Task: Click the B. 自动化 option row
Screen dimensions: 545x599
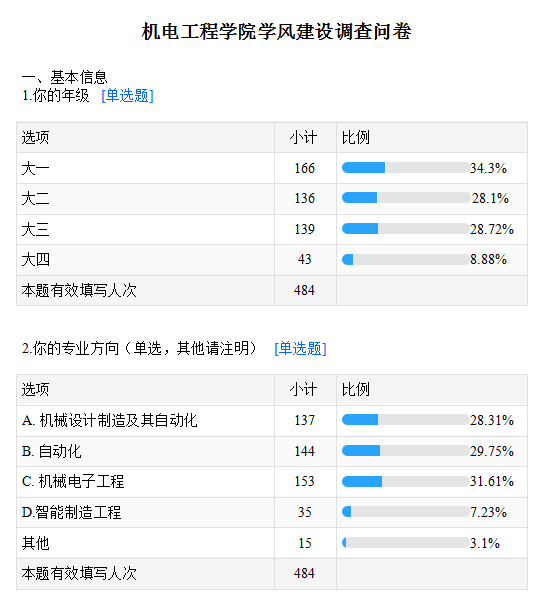Action: pyautogui.click(x=272, y=451)
